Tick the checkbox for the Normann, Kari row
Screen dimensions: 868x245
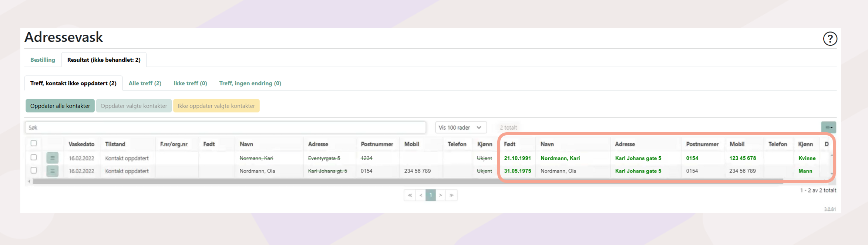tap(34, 157)
